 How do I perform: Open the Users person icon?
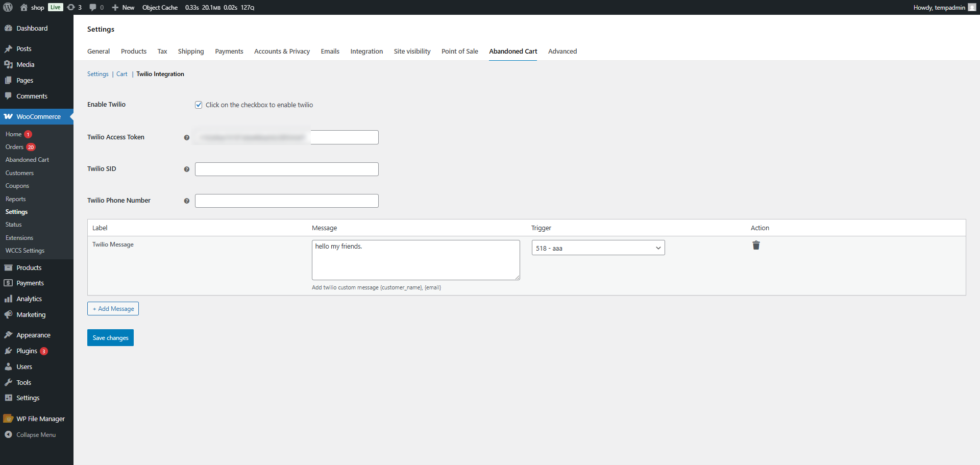coord(8,366)
